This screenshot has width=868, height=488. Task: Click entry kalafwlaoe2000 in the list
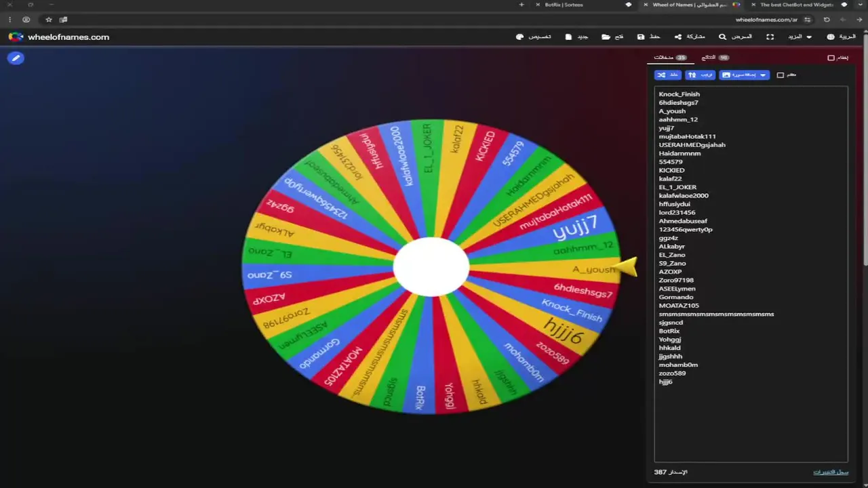click(x=684, y=196)
